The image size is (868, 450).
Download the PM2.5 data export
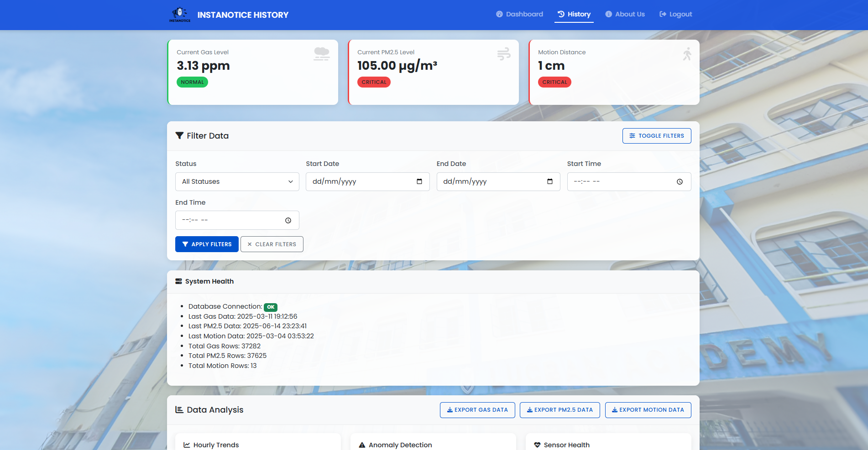click(559, 410)
